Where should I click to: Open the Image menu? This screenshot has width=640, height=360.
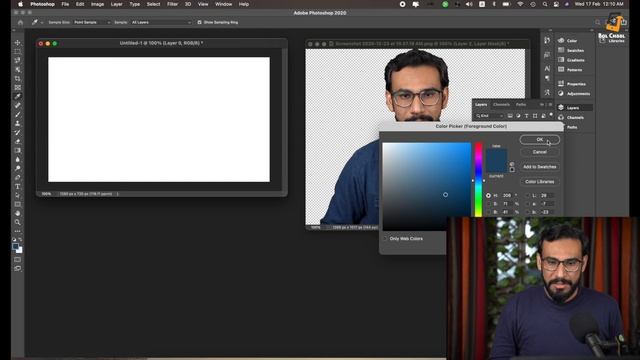click(97, 4)
